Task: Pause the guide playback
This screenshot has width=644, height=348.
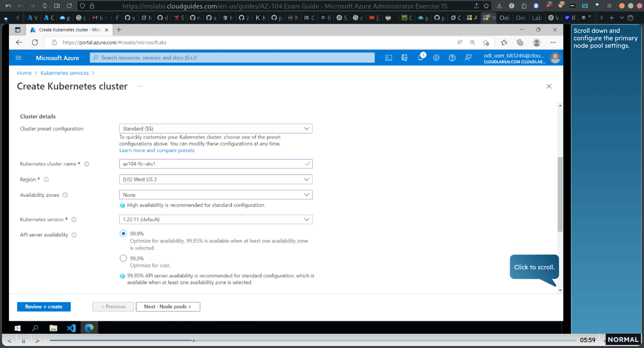Action: [24, 341]
